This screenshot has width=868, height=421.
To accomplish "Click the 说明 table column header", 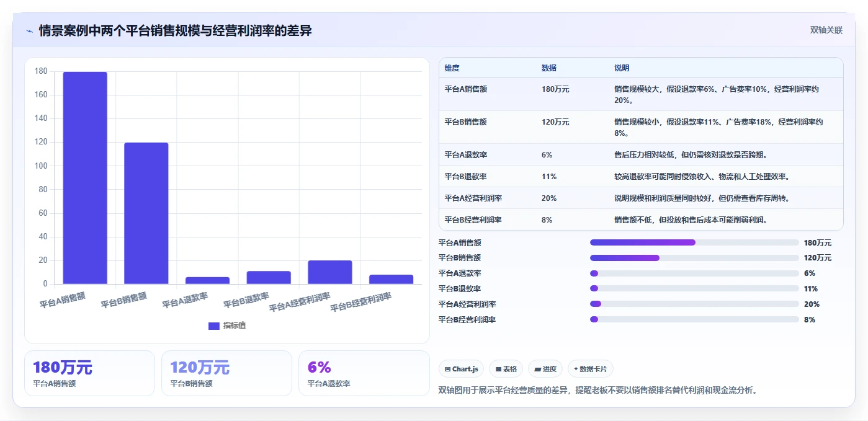I will click(x=726, y=68).
